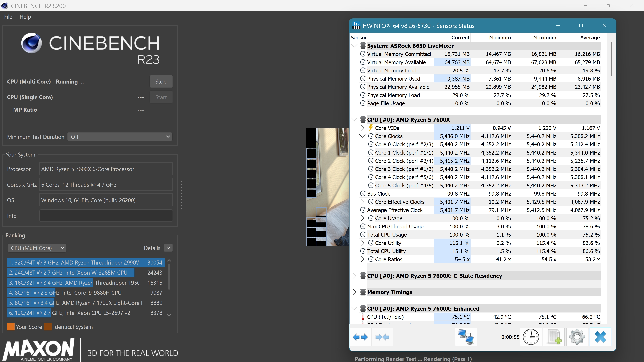Open the File menu

pos(8,17)
